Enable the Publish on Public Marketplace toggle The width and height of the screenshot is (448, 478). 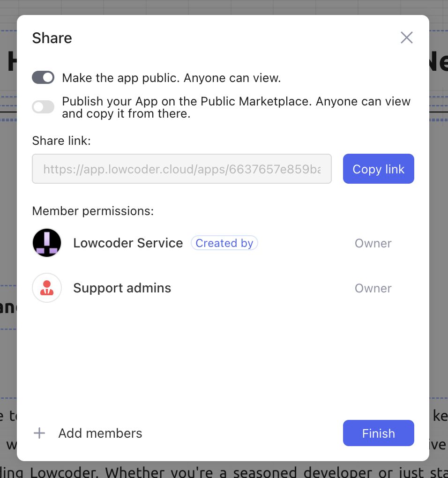[43, 107]
